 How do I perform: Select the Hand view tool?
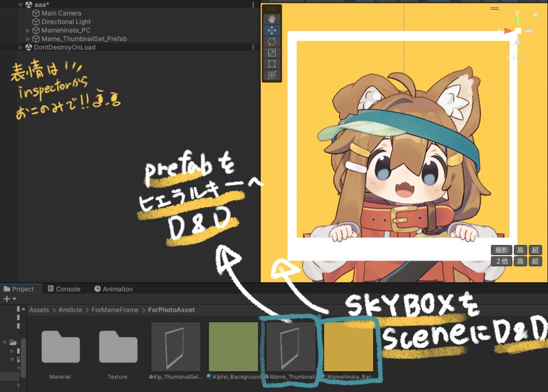click(x=271, y=19)
